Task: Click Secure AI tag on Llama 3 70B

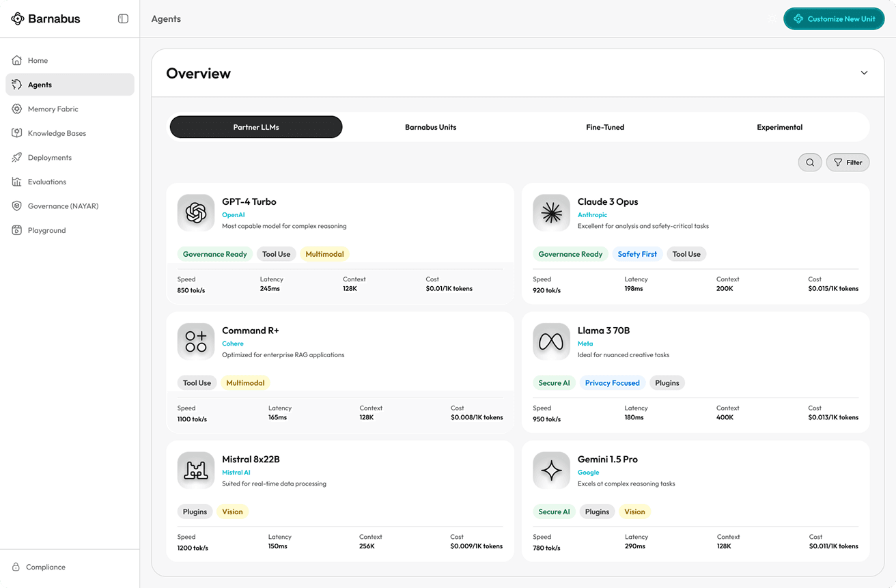Action: pos(554,383)
